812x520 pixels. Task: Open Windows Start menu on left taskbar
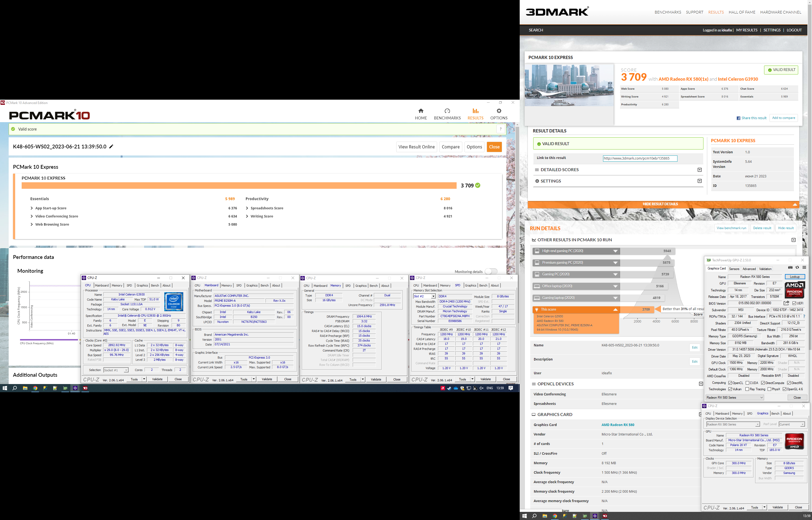5,388
